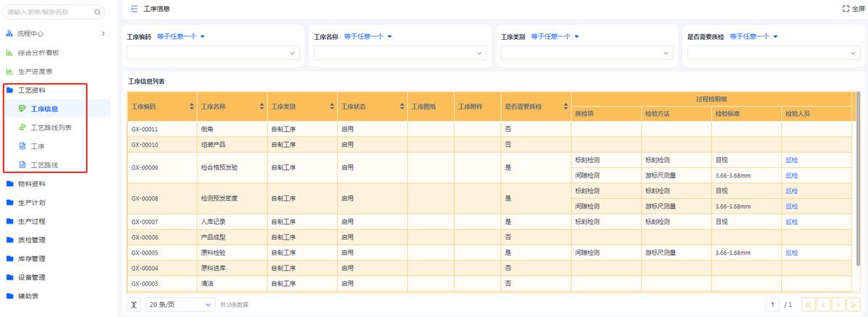
Task: Click cell GX-00003
Action: 161,283
